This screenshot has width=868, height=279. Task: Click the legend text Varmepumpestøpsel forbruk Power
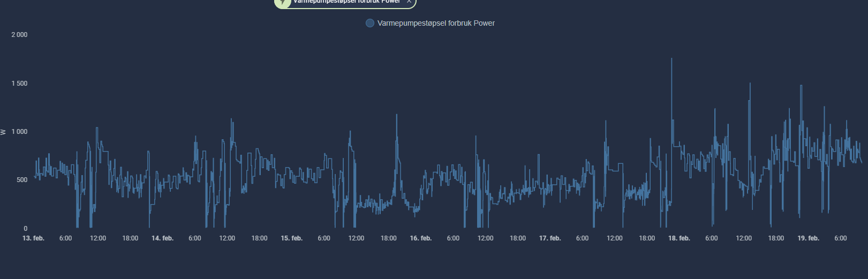pyautogui.click(x=436, y=23)
